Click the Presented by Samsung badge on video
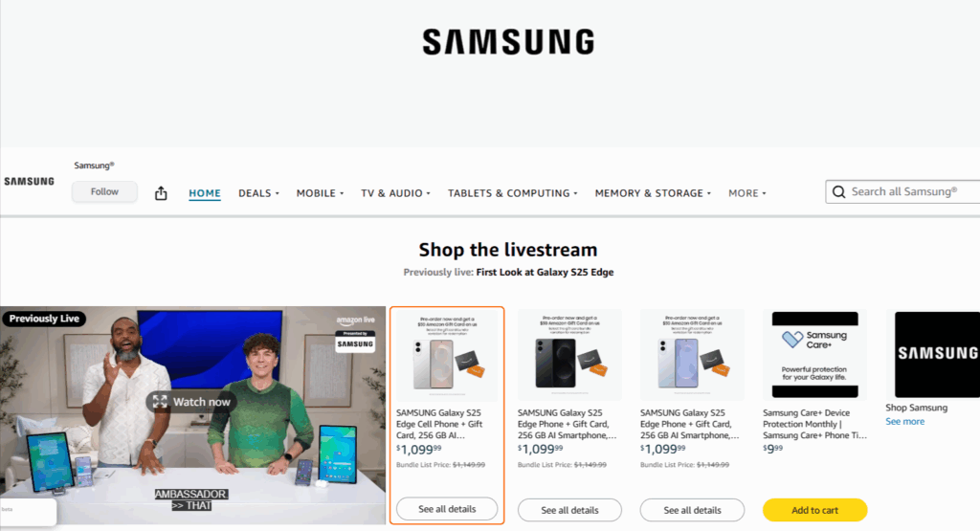The height and width of the screenshot is (531, 980). [x=355, y=342]
